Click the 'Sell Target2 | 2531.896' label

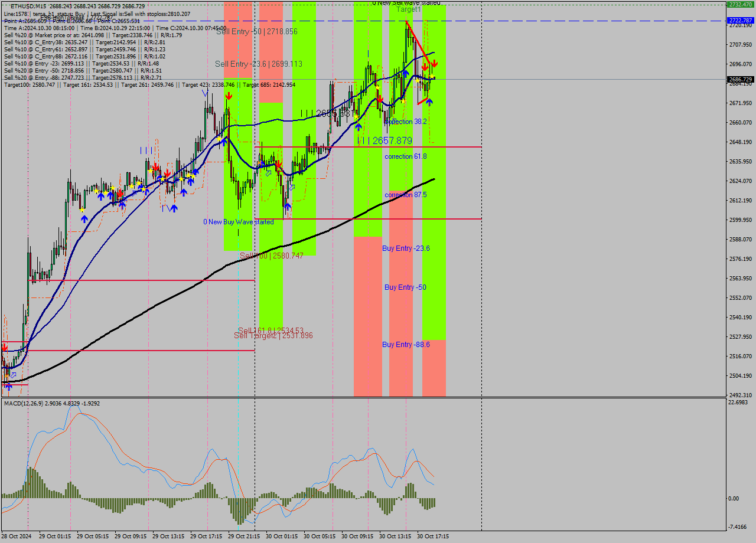pyautogui.click(x=273, y=335)
